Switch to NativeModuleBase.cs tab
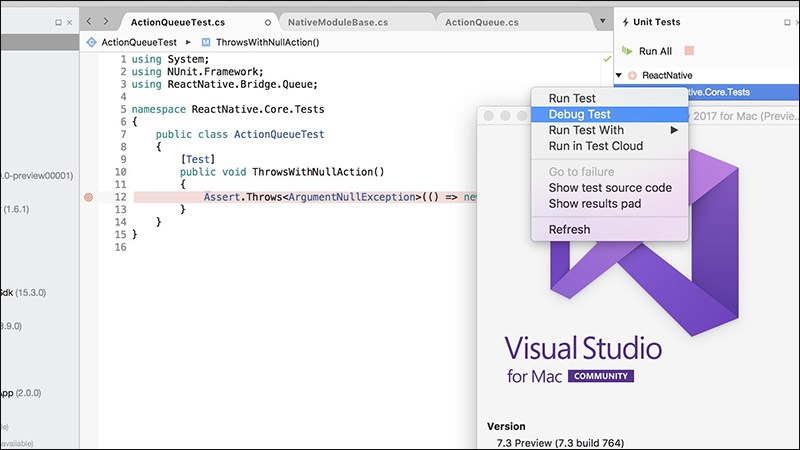This screenshot has height=450, width=800. (338, 22)
